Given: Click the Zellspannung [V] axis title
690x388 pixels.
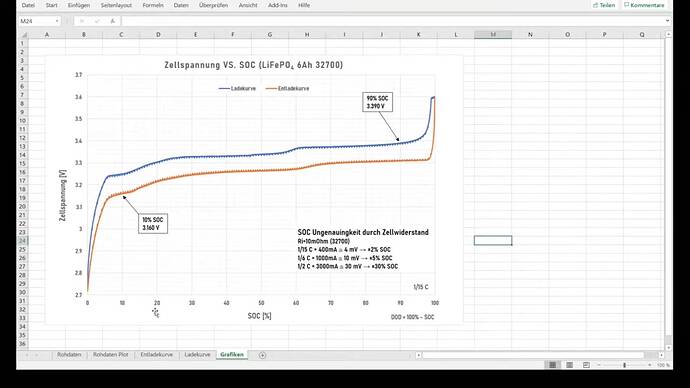Looking at the screenshot, I should pyautogui.click(x=63, y=195).
